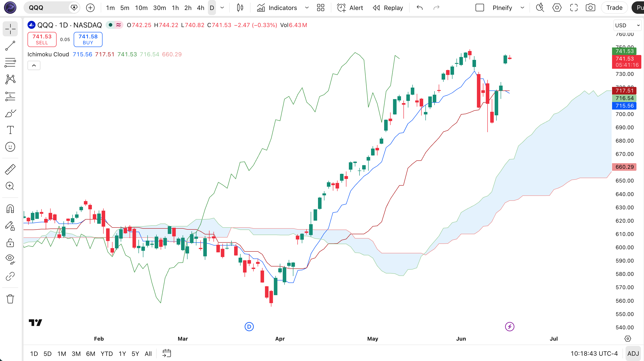
Task: Click the 660.29 price label swatch
Action: 624,167
